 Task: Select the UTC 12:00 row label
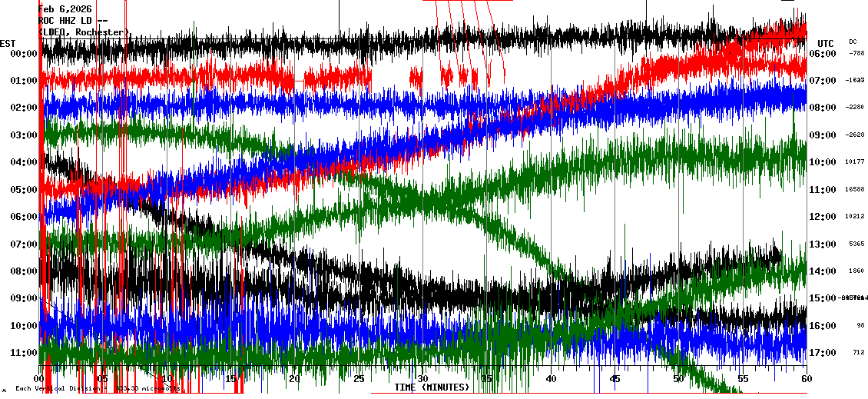[x=823, y=217]
